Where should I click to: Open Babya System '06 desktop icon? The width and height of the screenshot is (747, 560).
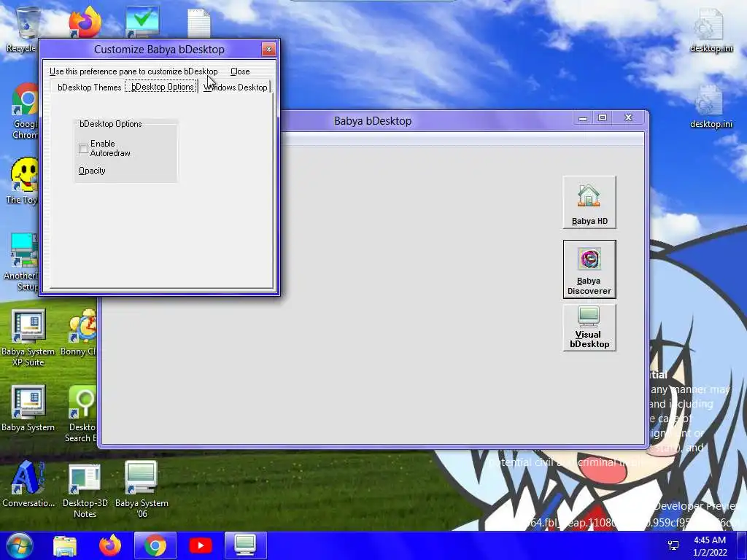coord(142,491)
